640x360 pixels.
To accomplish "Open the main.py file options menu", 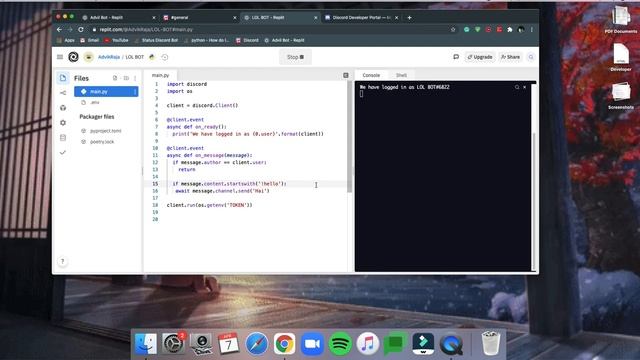I will 135,91.
